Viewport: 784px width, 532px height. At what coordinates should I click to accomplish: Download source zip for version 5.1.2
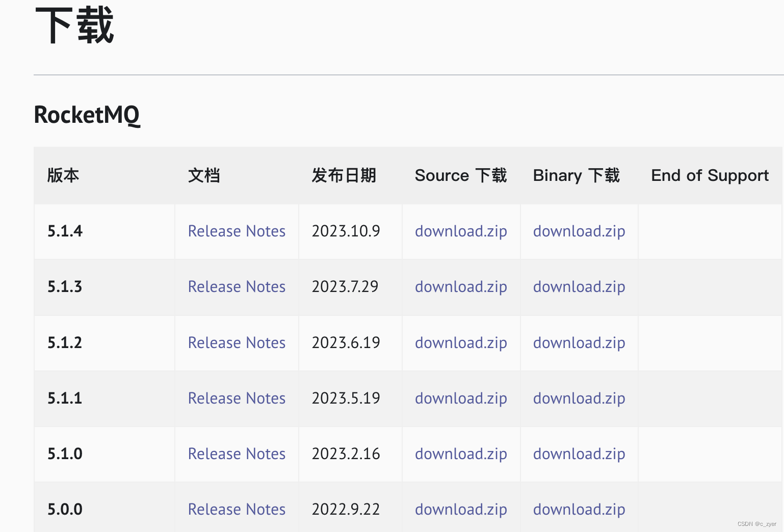[x=461, y=343]
